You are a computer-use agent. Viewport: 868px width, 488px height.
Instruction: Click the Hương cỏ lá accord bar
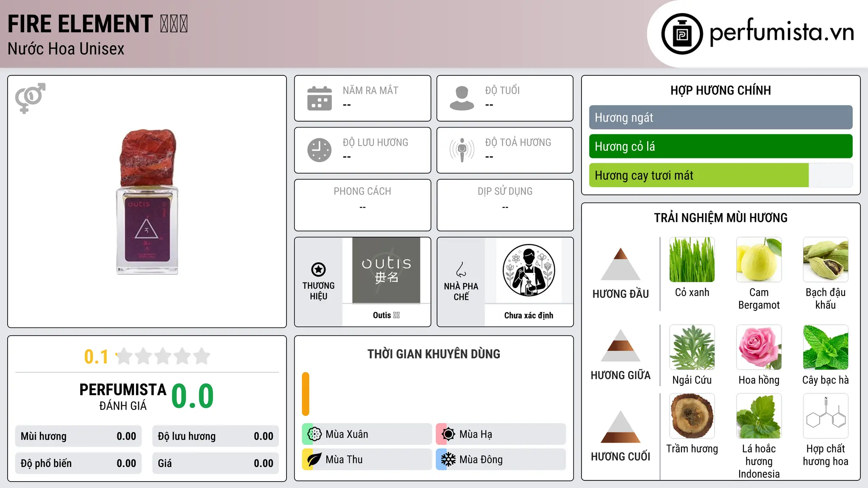721,146
